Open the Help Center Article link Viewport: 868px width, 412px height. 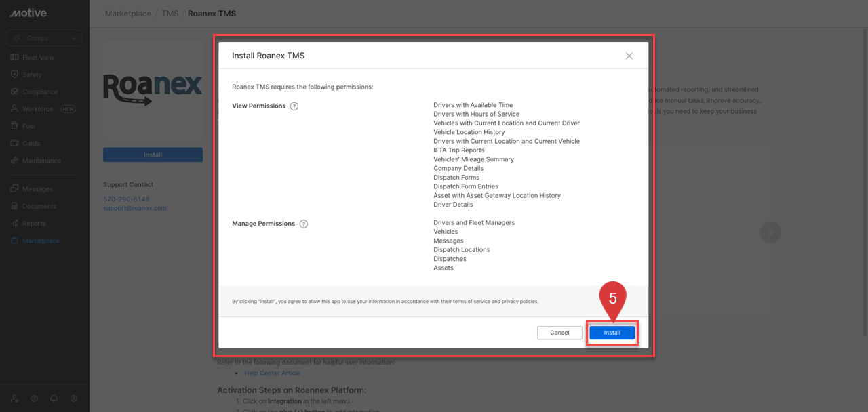click(x=272, y=373)
